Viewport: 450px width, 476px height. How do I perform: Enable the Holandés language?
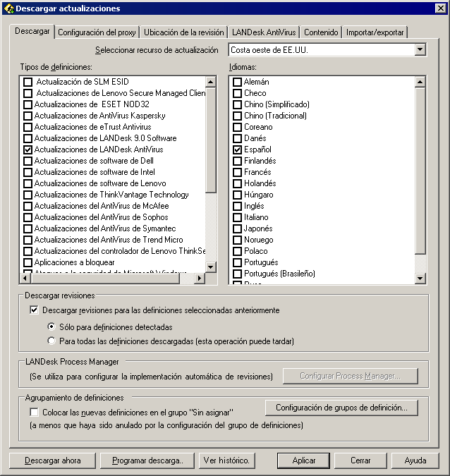237,183
